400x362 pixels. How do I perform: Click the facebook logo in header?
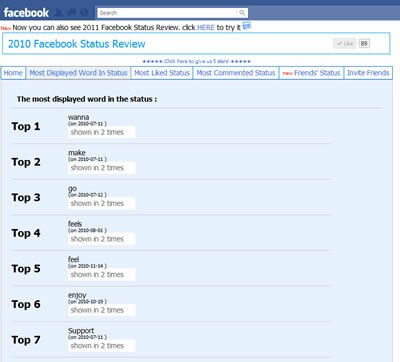point(26,13)
